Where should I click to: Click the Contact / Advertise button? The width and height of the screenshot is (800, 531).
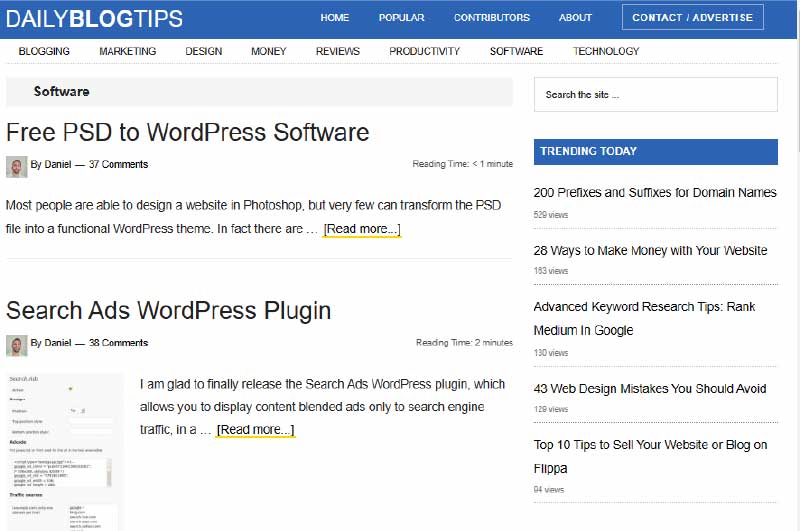click(x=692, y=17)
